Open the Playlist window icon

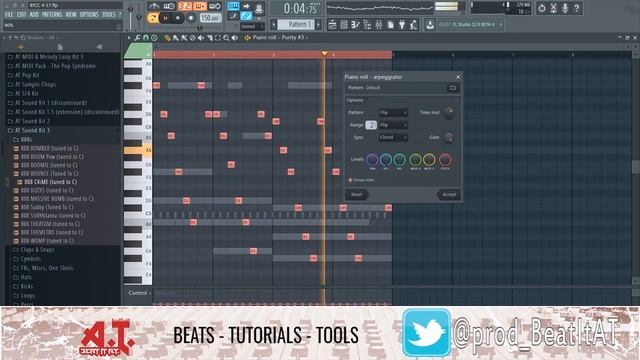click(332, 25)
